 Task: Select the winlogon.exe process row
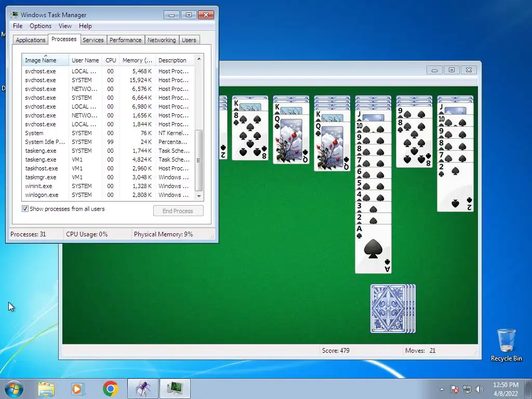(x=108, y=195)
